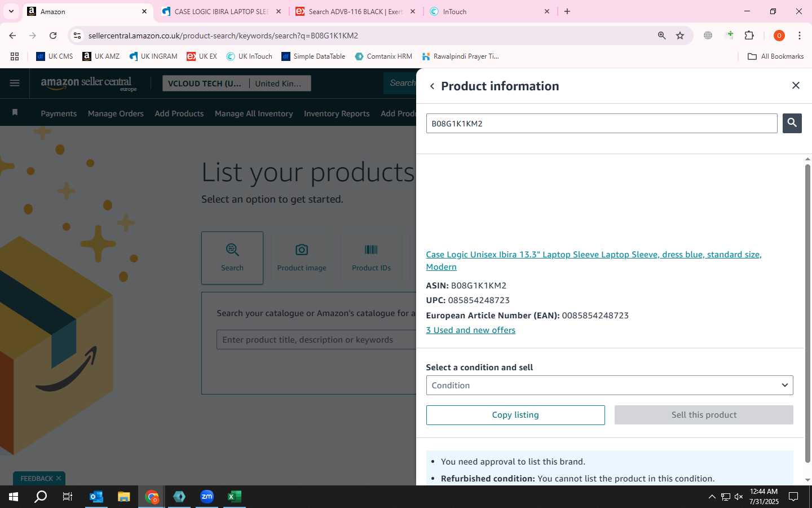The image size is (812, 508).
Task: Open the Payments menu item
Action: [59, 113]
